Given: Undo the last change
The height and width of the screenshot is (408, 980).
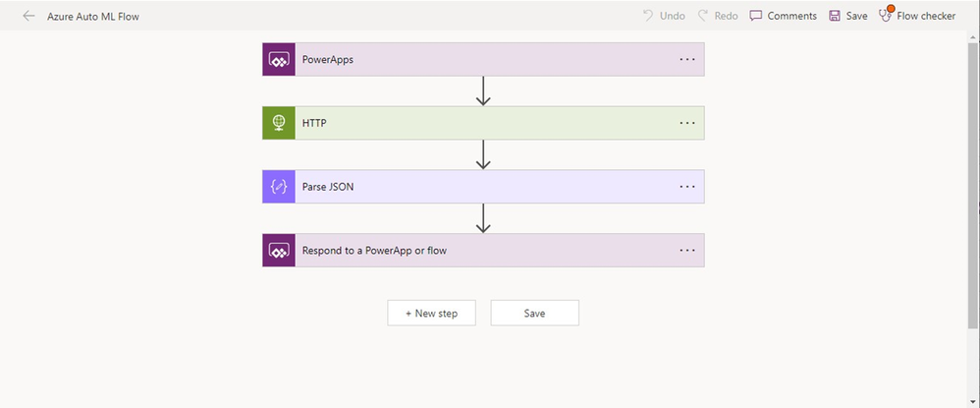Looking at the screenshot, I should 664,16.
